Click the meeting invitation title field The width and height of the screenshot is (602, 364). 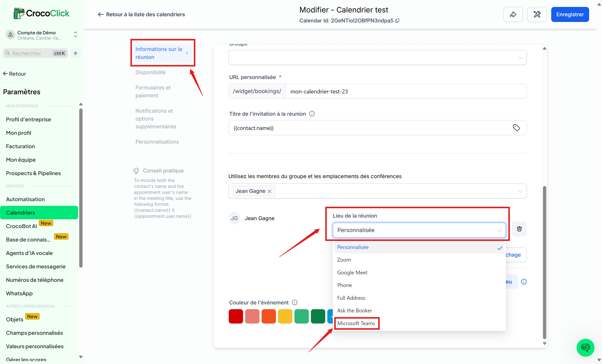pos(377,128)
